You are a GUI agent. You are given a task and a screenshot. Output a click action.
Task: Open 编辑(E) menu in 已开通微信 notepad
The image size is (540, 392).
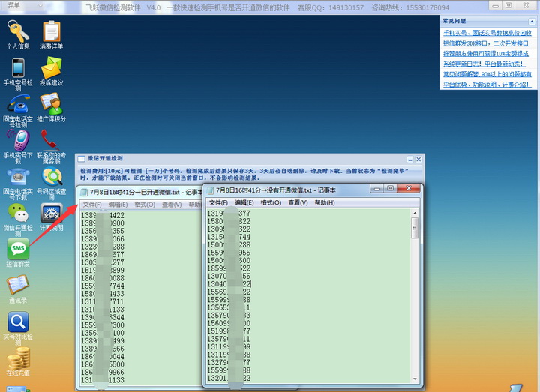coord(118,205)
